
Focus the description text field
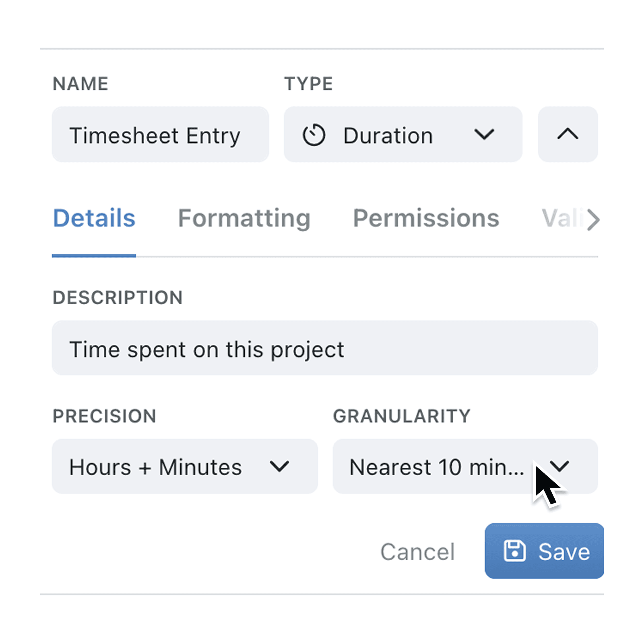tap(324, 348)
